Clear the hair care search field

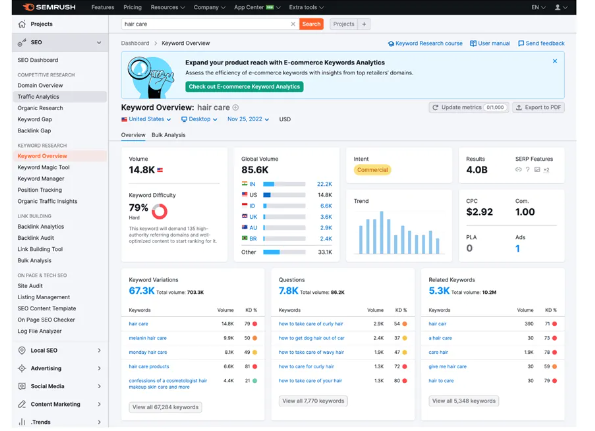pyautogui.click(x=293, y=24)
